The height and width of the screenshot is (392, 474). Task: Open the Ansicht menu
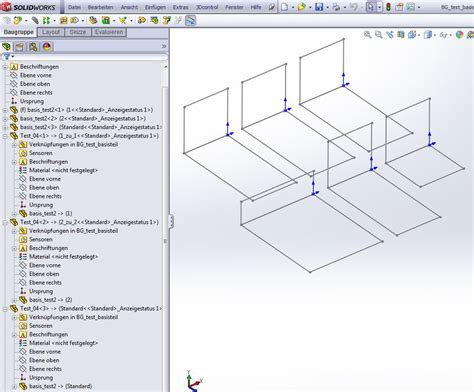[x=129, y=7]
